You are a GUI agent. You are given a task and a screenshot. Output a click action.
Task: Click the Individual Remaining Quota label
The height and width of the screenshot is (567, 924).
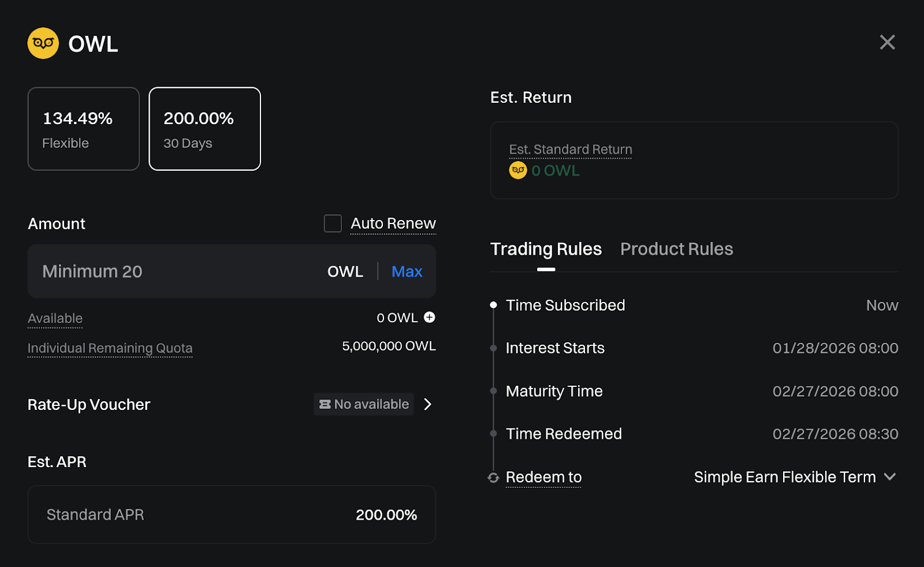pyautogui.click(x=110, y=348)
